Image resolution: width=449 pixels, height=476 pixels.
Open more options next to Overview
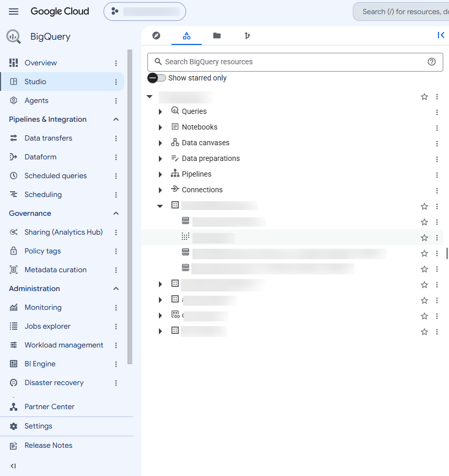pyautogui.click(x=116, y=63)
